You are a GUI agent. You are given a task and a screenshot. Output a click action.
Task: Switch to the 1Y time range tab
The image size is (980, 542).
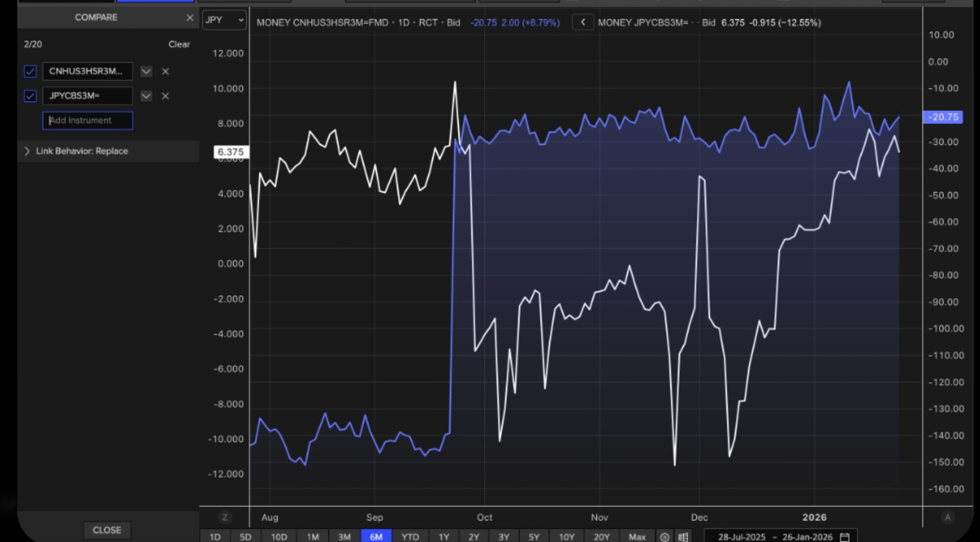point(444,537)
